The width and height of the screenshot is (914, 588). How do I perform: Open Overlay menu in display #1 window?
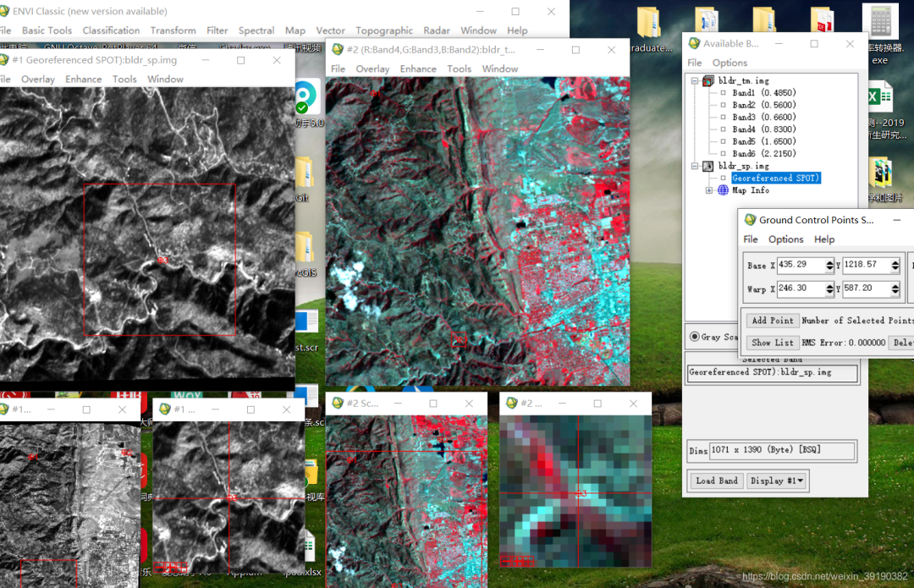point(38,80)
